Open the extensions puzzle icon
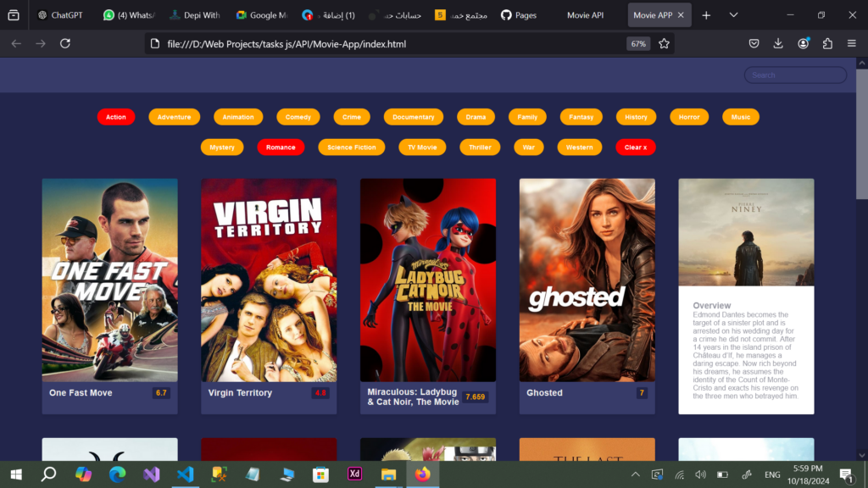This screenshot has height=488, width=868. point(827,44)
